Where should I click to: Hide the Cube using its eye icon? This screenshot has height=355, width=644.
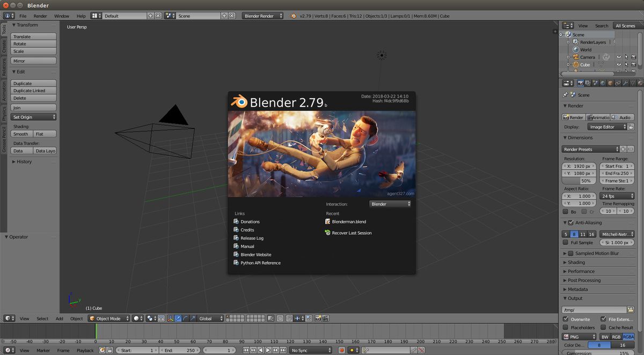click(x=618, y=64)
